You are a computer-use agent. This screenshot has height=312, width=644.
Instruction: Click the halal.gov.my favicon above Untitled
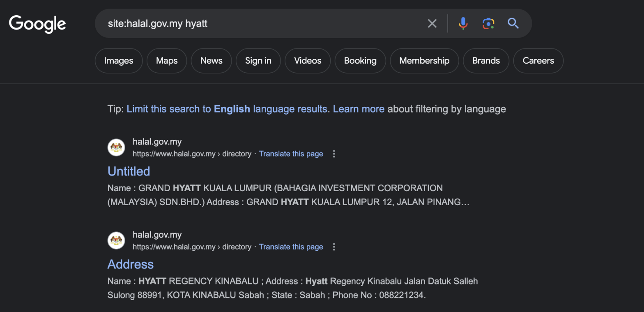click(116, 147)
